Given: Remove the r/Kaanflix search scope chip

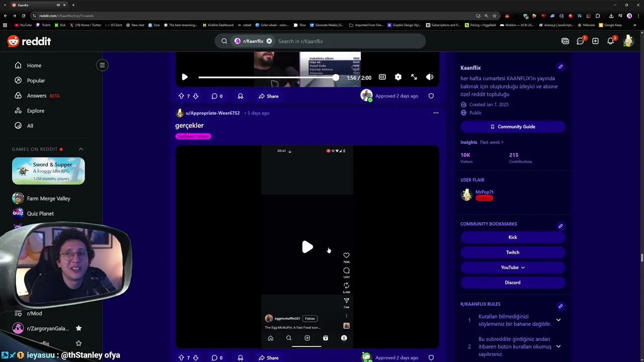Looking at the screenshot, I should tap(269, 41).
